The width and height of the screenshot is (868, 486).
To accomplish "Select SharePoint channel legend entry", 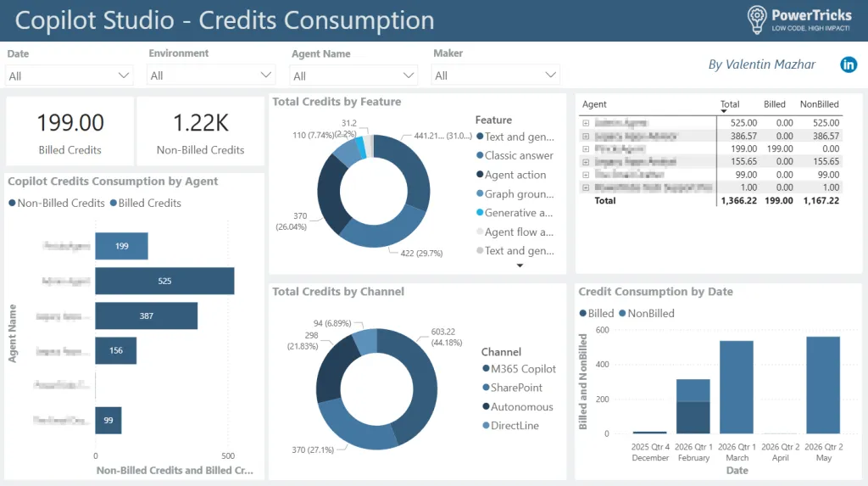I will coord(513,388).
